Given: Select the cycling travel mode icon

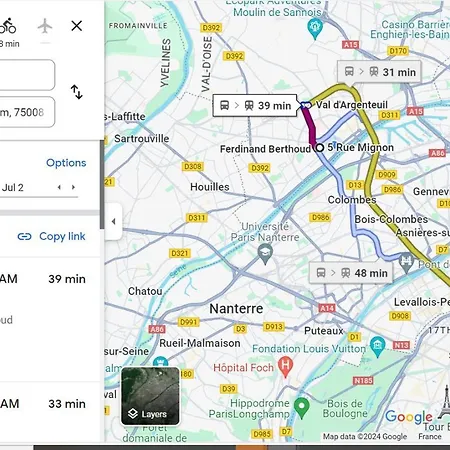Looking at the screenshot, I should coord(7,26).
